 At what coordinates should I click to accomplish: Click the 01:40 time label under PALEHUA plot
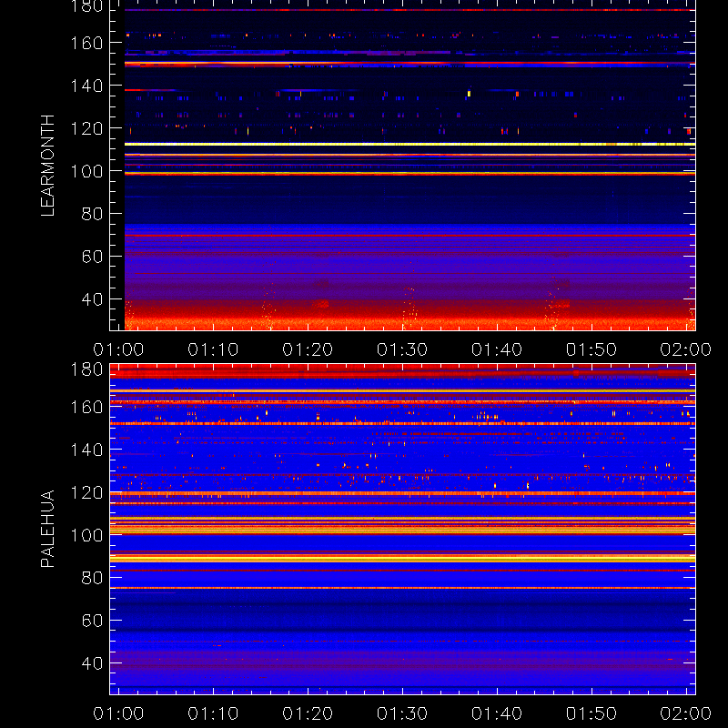pyautogui.click(x=497, y=713)
